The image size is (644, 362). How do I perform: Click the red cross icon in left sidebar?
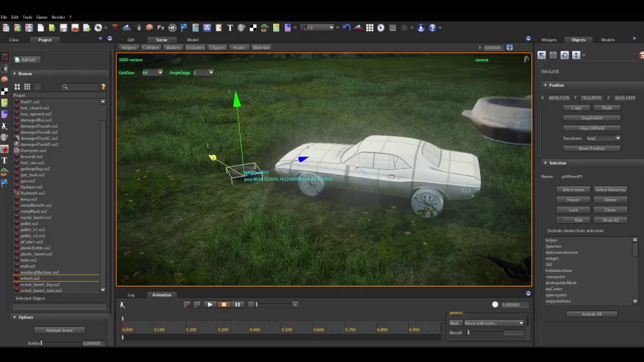[x=5, y=149]
